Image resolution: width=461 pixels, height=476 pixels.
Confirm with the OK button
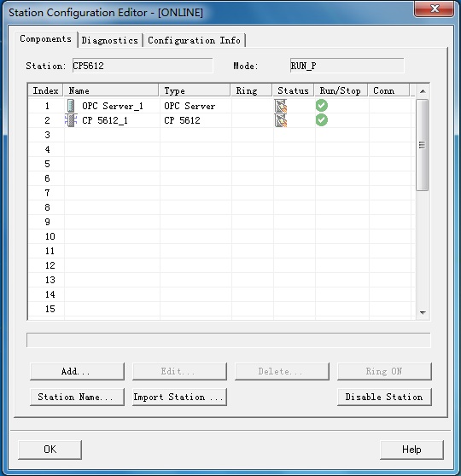(x=50, y=450)
